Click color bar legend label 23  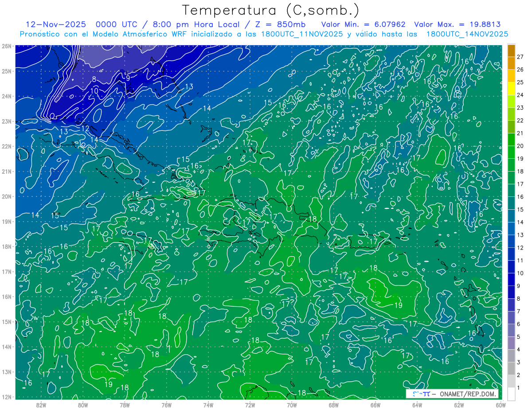(520, 108)
